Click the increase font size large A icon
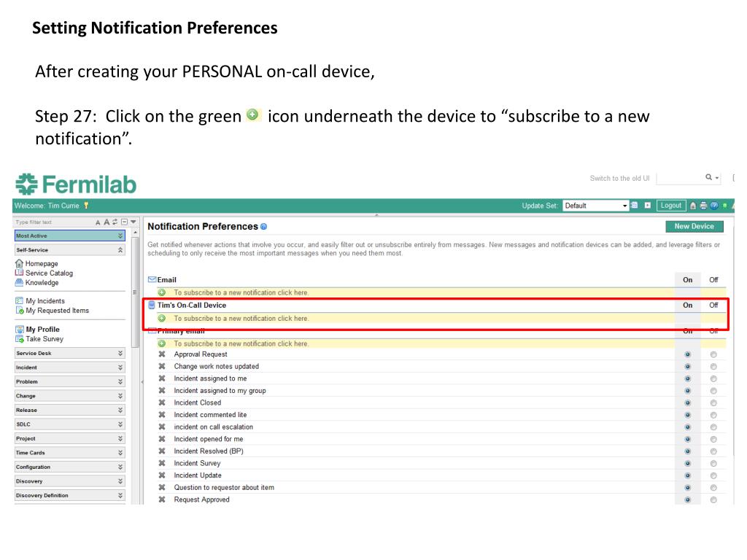Image resolution: width=747 pixels, height=560 pixels. (x=107, y=222)
